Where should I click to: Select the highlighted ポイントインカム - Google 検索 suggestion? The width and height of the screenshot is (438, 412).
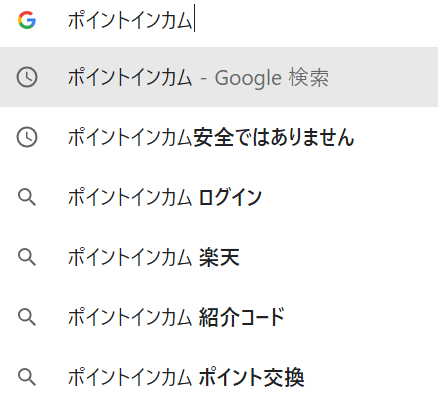tap(219, 77)
